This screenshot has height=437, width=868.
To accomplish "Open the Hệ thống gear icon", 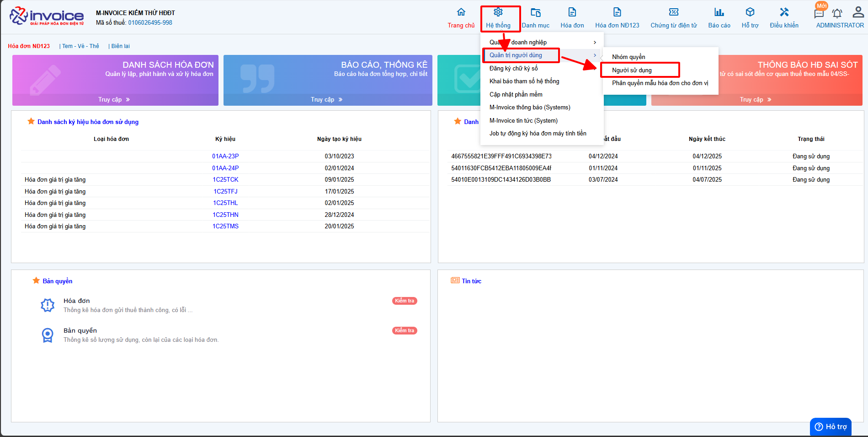I will tap(498, 12).
